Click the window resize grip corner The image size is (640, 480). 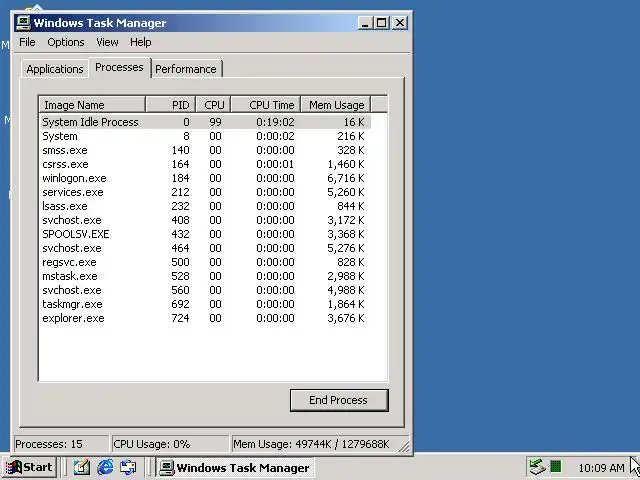pos(404,447)
